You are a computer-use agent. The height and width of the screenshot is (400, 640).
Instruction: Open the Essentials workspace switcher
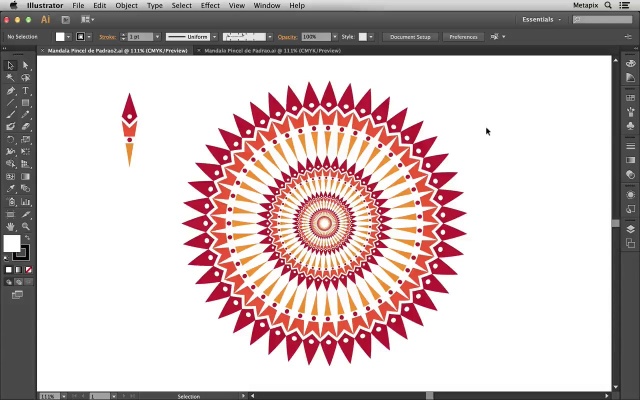click(541, 19)
